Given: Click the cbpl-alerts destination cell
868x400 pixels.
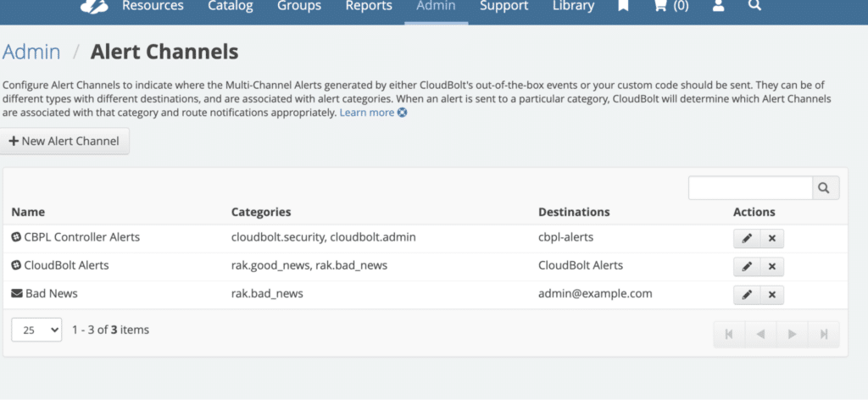Looking at the screenshot, I should [565, 237].
